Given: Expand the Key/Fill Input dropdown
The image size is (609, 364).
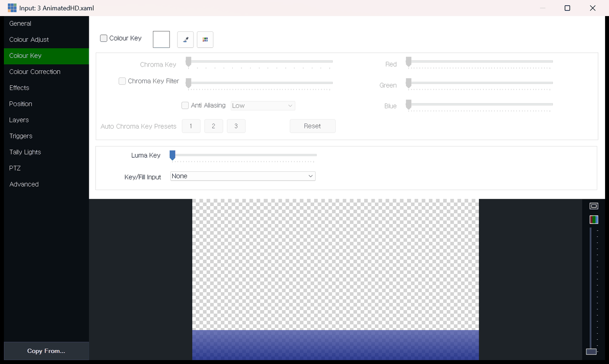Looking at the screenshot, I should pyautogui.click(x=243, y=176).
